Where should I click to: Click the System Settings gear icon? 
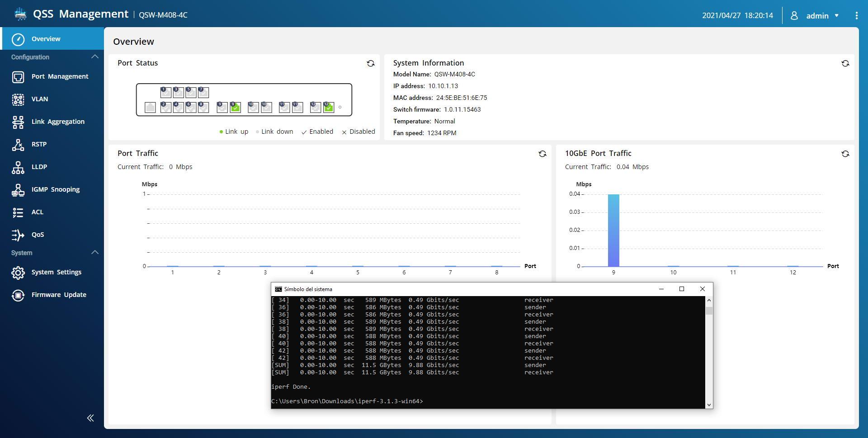18,273
